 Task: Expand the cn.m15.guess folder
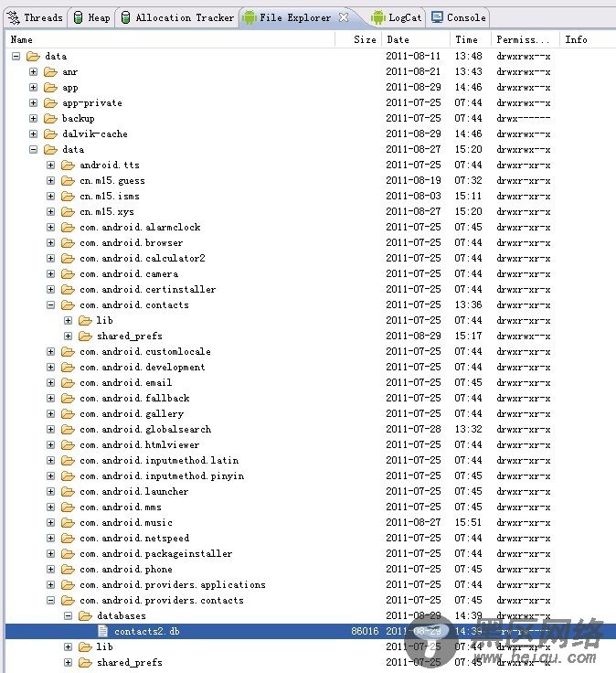click(x=50, y=181)
